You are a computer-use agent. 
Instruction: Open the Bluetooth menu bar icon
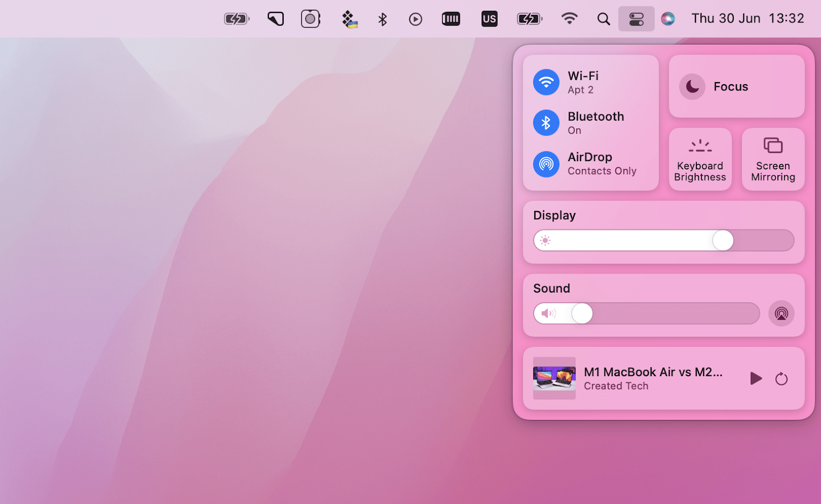point(382,18)
